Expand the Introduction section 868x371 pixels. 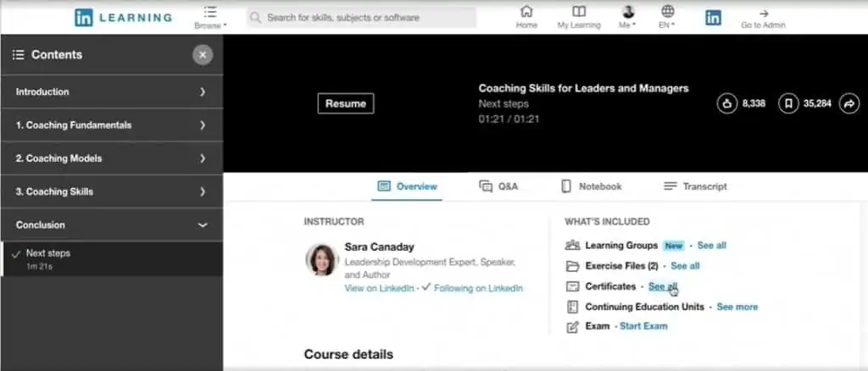112,91
